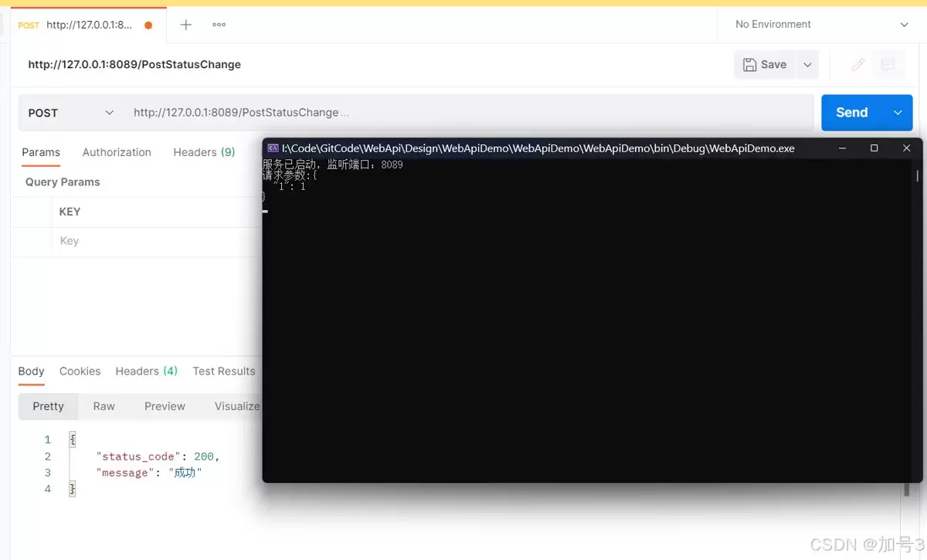The image size is (927, 560).
Task: Open the Save options dropdown arrow
Action: coord(807,65)
